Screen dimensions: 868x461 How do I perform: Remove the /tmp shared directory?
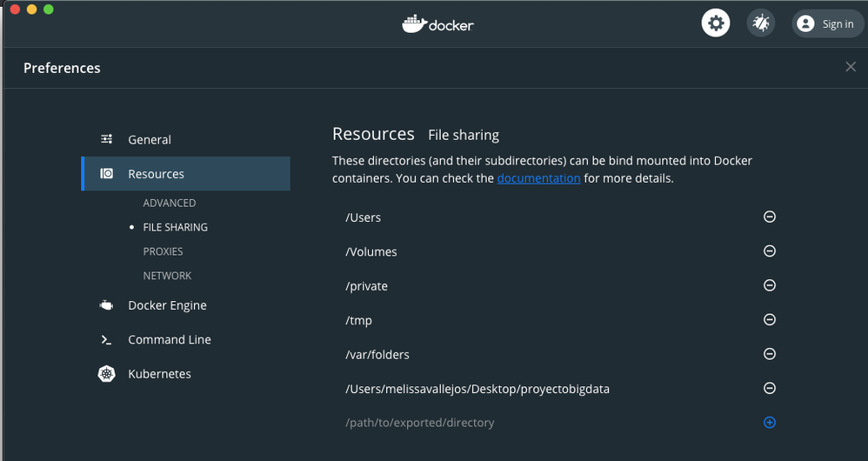coord(770,319)
